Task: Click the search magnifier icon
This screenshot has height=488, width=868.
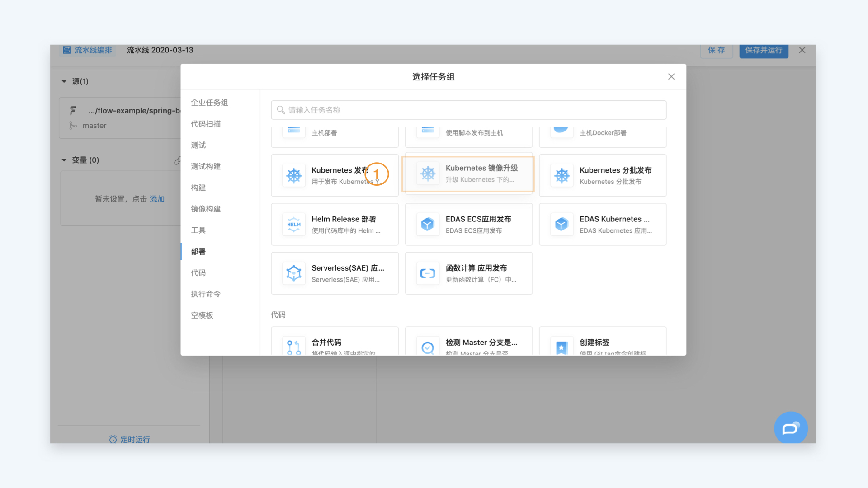Action: (281, 110)
